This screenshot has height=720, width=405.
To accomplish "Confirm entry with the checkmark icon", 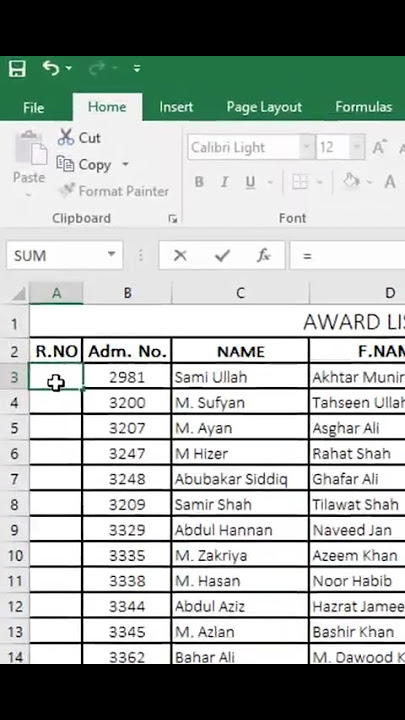I will tap(222, 255).
